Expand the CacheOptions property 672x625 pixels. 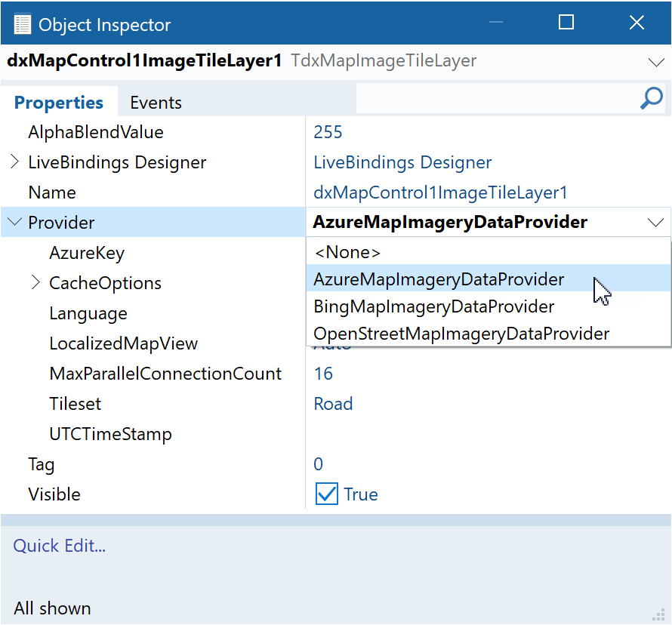35,282
